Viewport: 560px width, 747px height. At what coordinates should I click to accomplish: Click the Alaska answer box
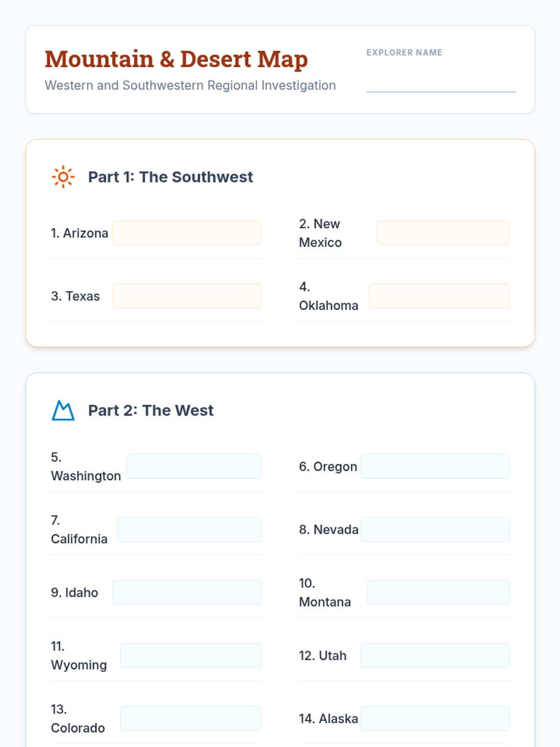click(434, 719)
